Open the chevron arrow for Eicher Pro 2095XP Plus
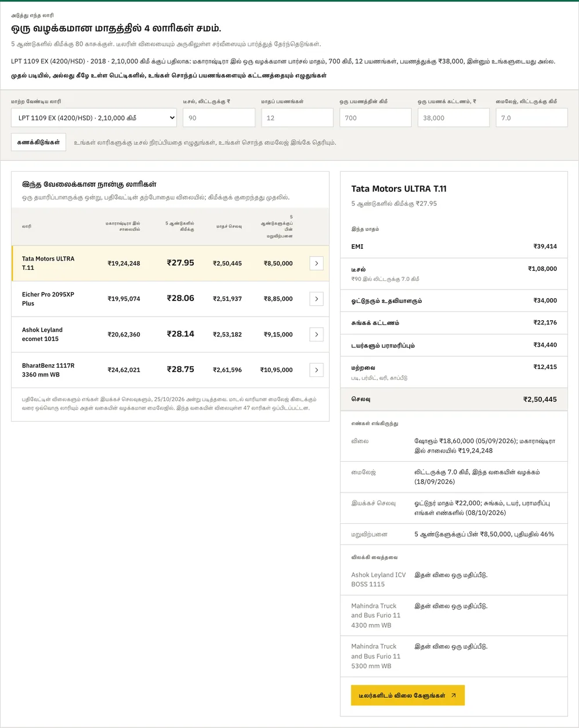Image resolution: width=579 pixels, height=728 pixels. [x=316, y=299]
